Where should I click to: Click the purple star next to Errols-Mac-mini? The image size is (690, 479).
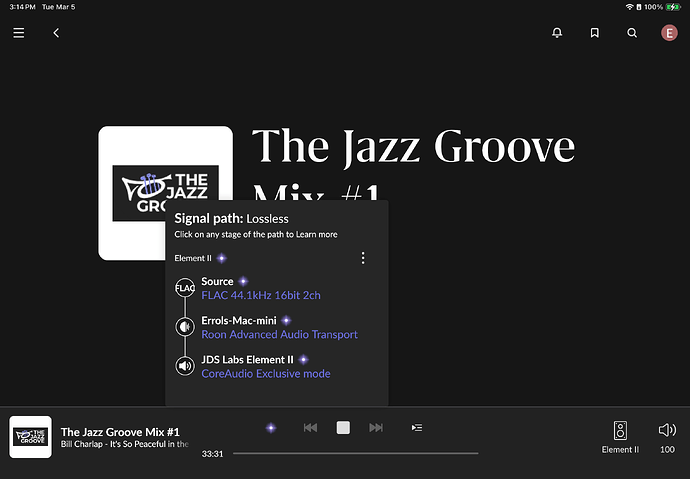click(286, 321)
